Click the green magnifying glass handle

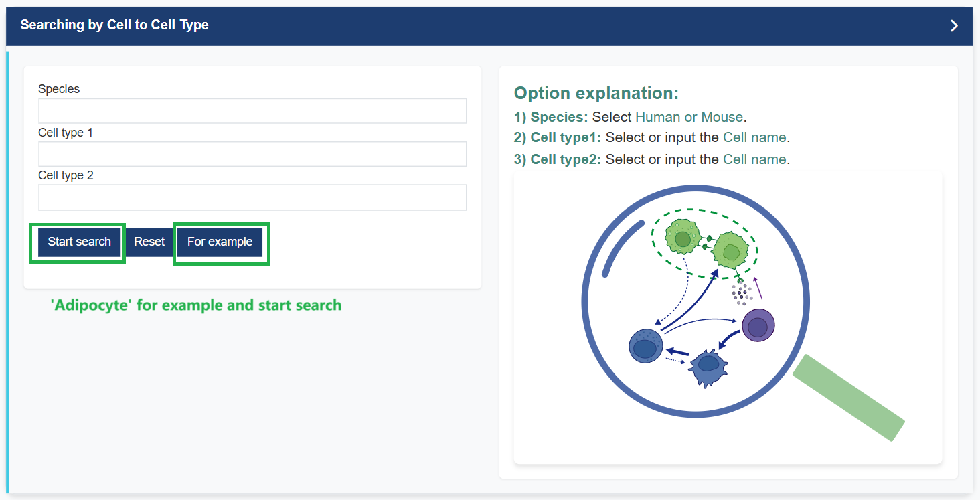pyautogui.click(x=849, y=398)
